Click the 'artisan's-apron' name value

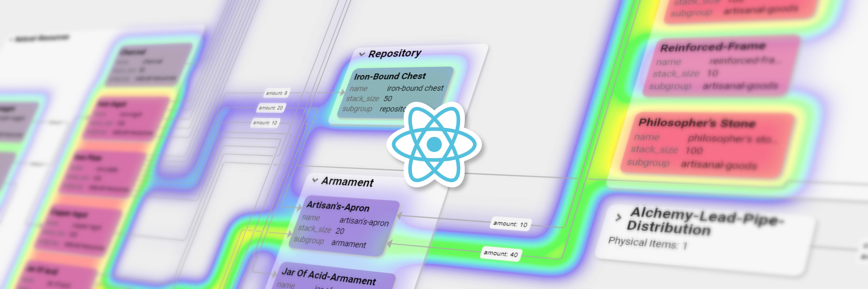tap(364, 221)
